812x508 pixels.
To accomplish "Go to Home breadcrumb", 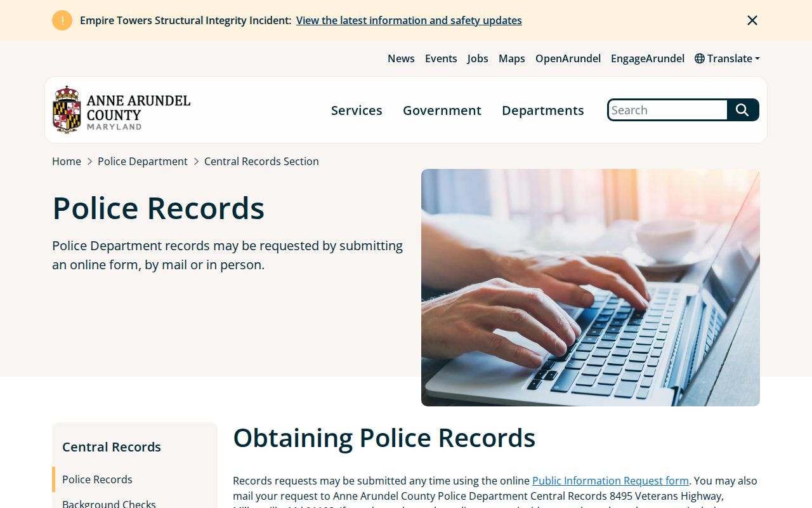I will tap(67, 161).
